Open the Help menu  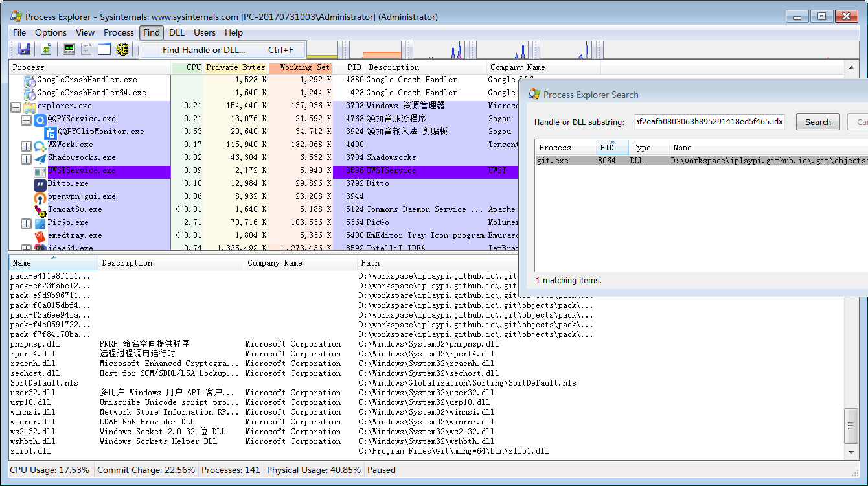coord(234,32)
